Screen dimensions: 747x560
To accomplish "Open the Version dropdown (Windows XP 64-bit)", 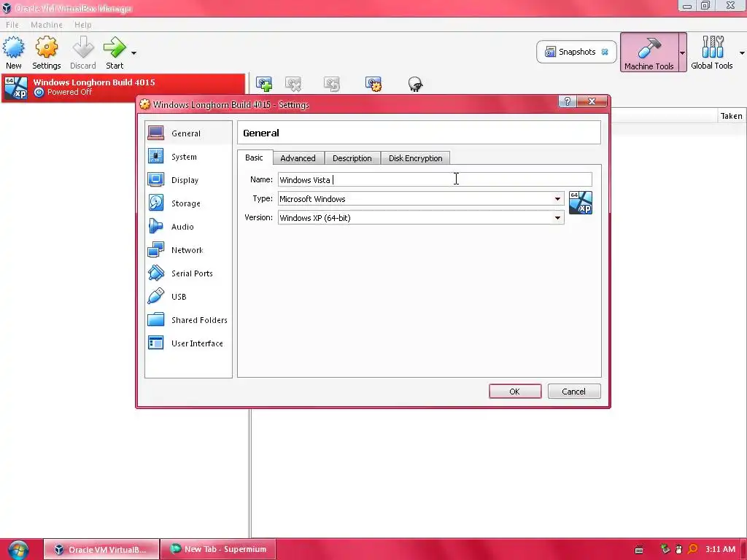I will [421, 217].
